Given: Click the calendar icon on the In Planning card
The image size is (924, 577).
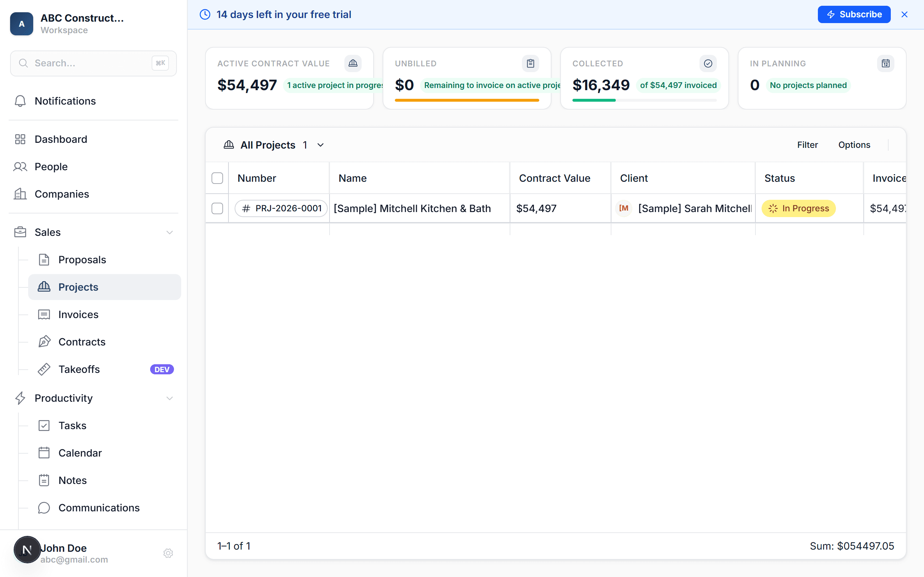Looking at the screenshot, I should pyautogui.click(x=885, y=63).
